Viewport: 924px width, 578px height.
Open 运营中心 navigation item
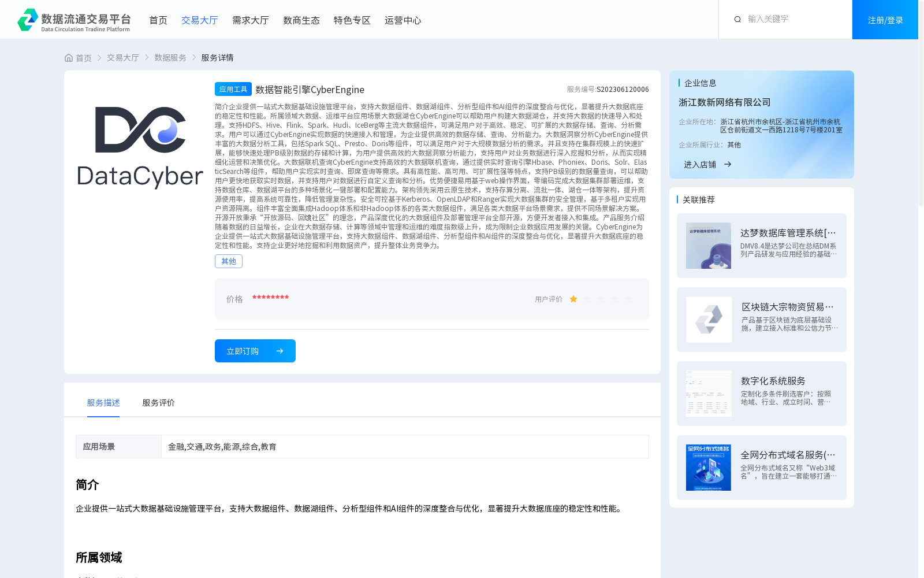(x=403, y=20)
